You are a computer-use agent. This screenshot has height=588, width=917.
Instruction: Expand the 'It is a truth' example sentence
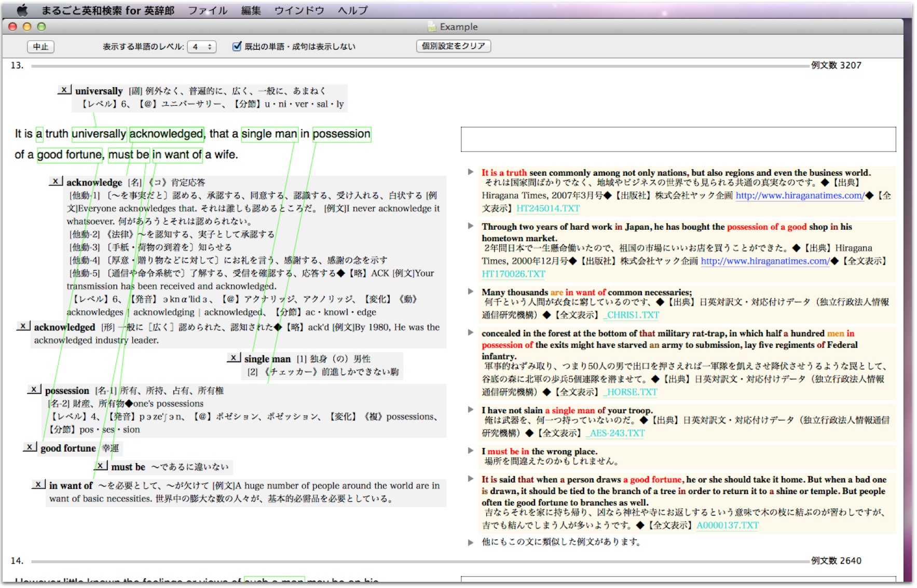point(471,172)
